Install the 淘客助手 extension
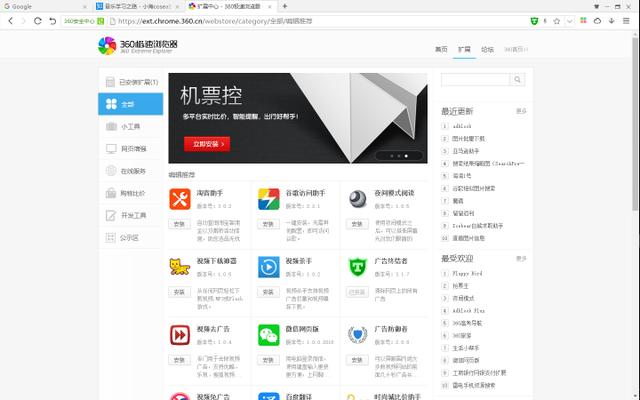The width and height of the screenshot is (640, 400). (x=180, y=224)
